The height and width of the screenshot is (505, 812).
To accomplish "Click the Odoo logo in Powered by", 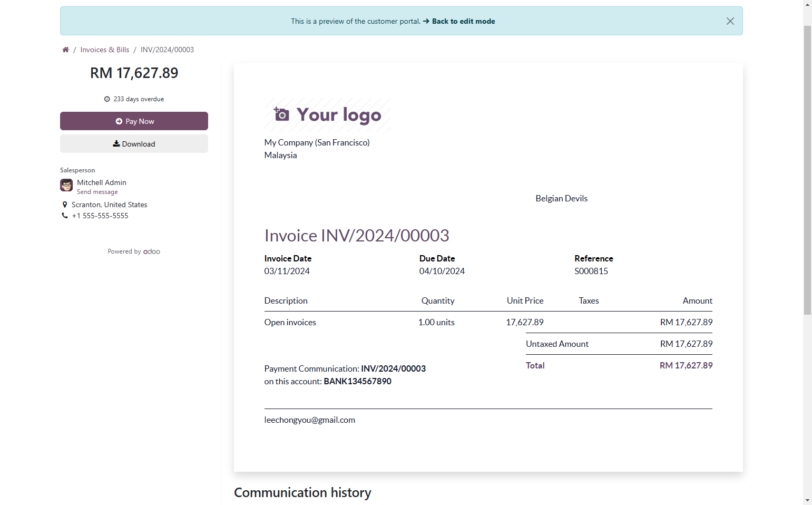I will tap(152, 252).
